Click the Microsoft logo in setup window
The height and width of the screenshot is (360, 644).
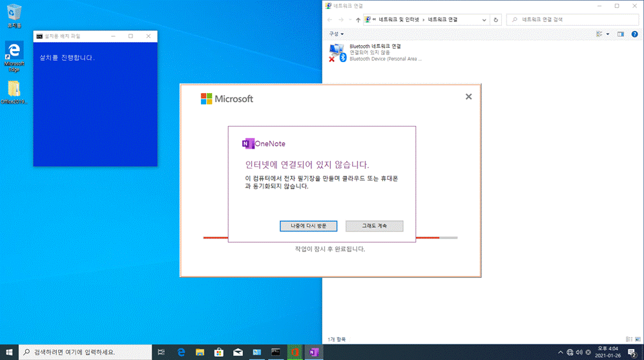click(227, 99)
